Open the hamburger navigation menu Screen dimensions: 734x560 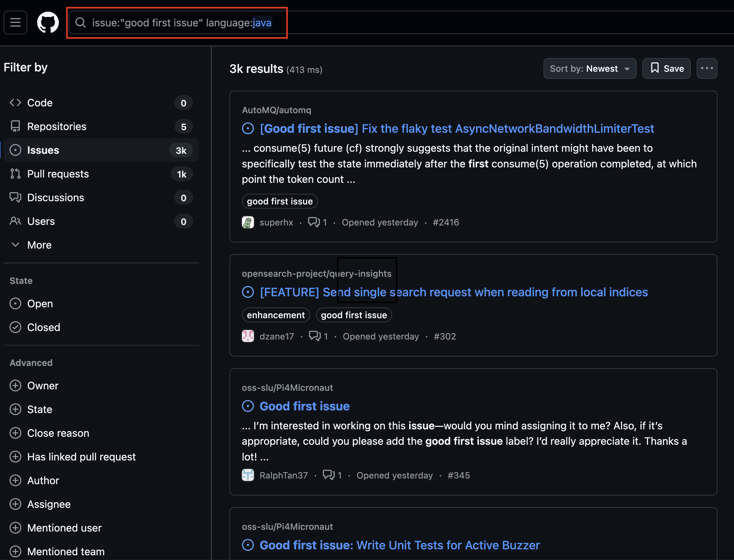[15, 23]
